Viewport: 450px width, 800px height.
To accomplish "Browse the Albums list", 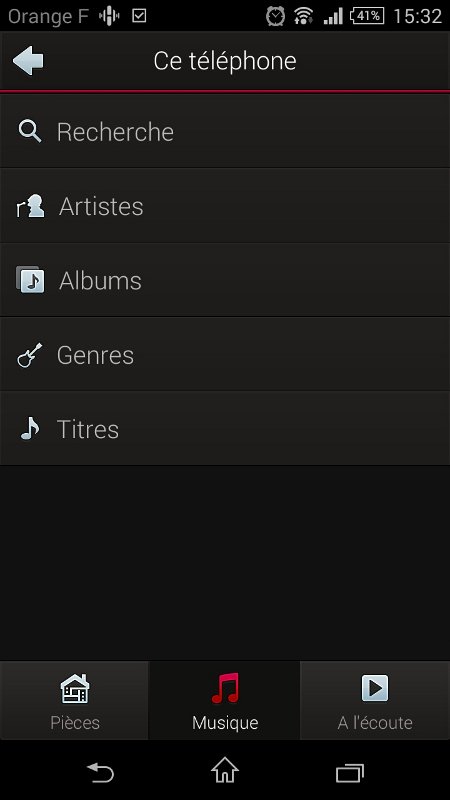I will point(225,280).
